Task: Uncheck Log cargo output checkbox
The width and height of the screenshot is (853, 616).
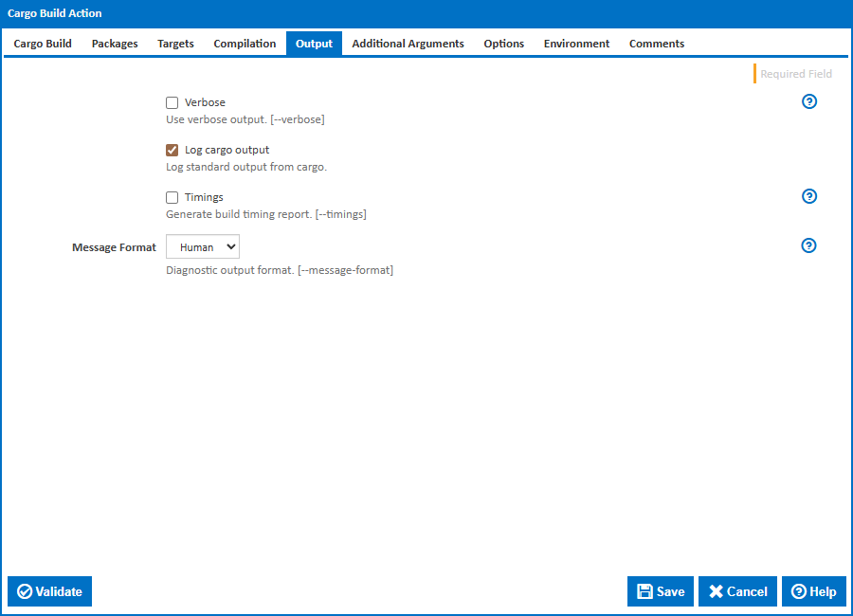Action: pos(172,150)
